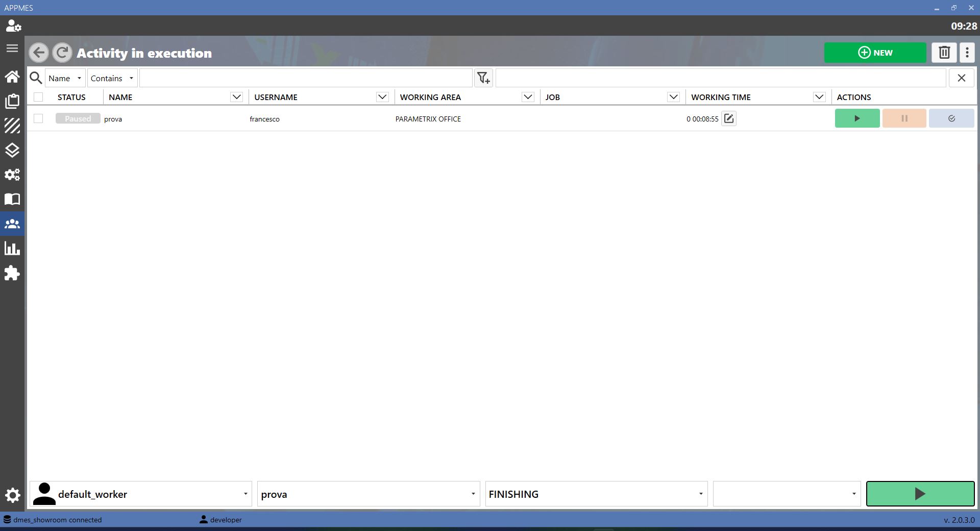Open the book manual sidebar section
The image size is (980, 531).
coord(12,199)
